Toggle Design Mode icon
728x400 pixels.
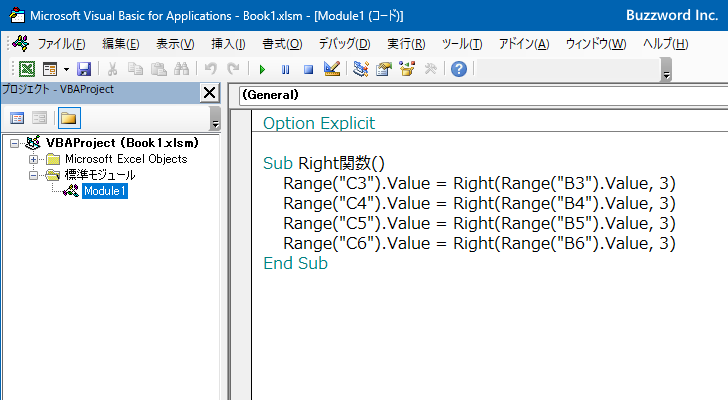tap(332, 69)
